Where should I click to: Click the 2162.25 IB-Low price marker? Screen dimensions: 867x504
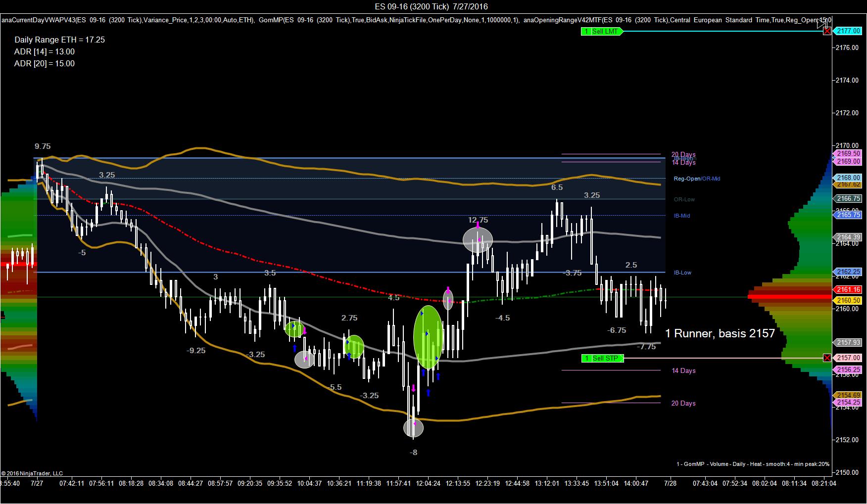coord(848,272)
